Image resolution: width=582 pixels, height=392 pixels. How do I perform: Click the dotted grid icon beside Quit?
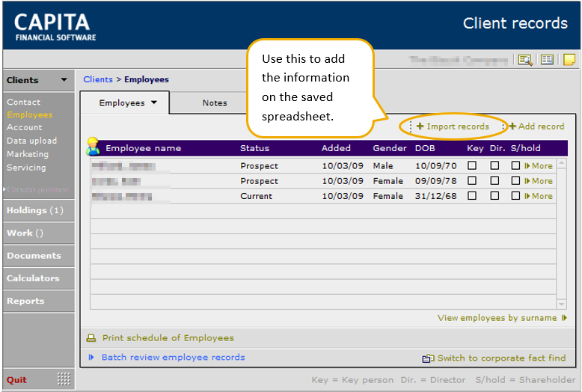pyautogui.click(x=64, y=379)
